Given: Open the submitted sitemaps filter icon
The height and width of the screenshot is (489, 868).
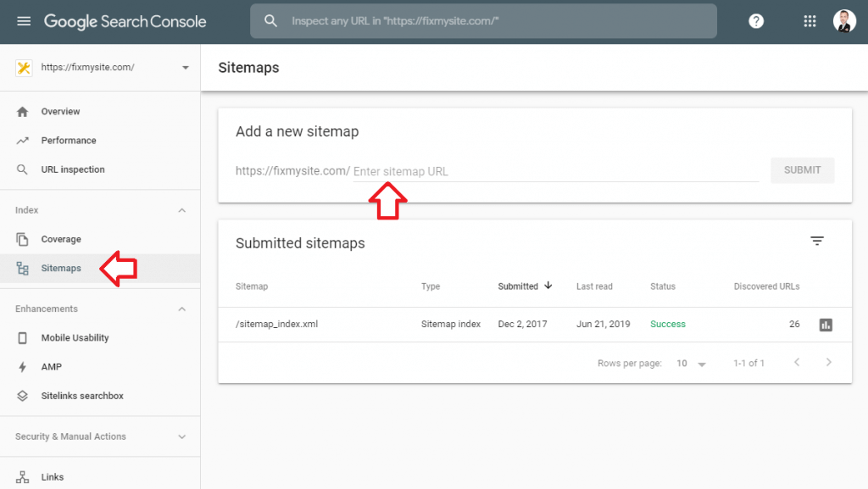Looking at the screenshot, I should [817, 241].
